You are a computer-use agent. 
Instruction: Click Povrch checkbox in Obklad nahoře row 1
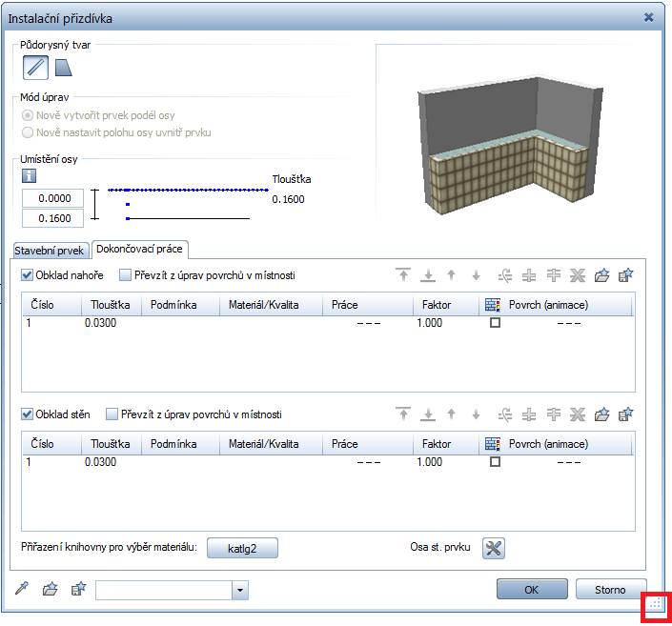click(x=494, y=323)
